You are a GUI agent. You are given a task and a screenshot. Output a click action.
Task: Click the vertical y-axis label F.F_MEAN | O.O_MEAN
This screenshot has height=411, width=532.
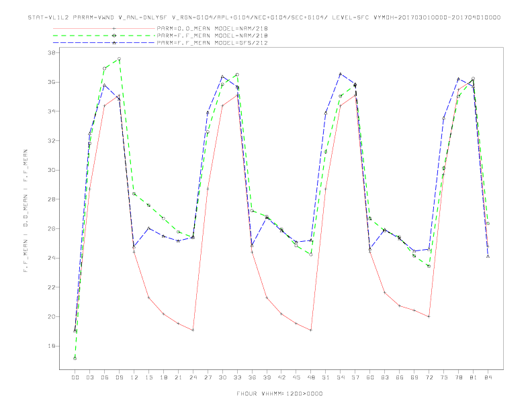point(26,211)
